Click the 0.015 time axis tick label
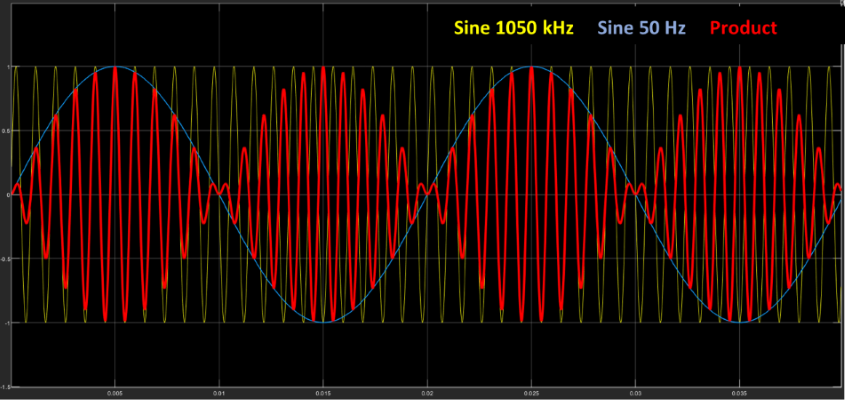Image resolution: width=845 pixels, height=400 pixels. pos(323,394)
